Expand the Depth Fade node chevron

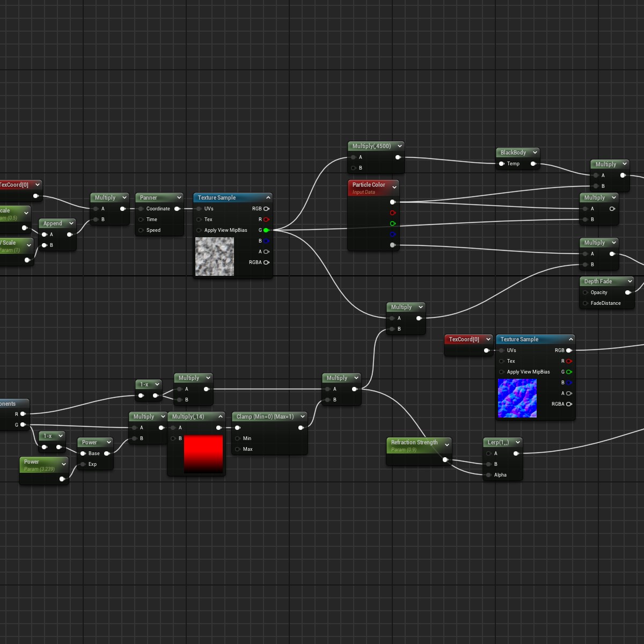pyautogui.click(x=630, y=281)
